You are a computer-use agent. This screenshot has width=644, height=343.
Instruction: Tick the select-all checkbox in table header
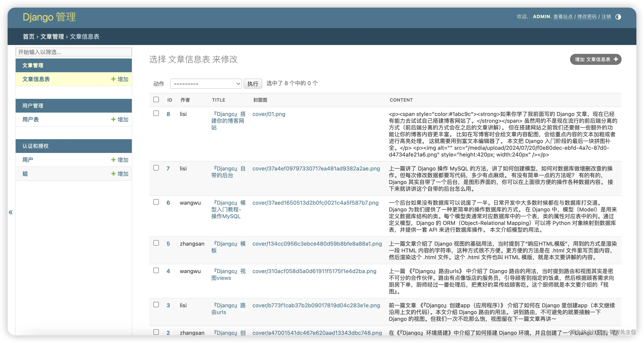click(156, 99)
